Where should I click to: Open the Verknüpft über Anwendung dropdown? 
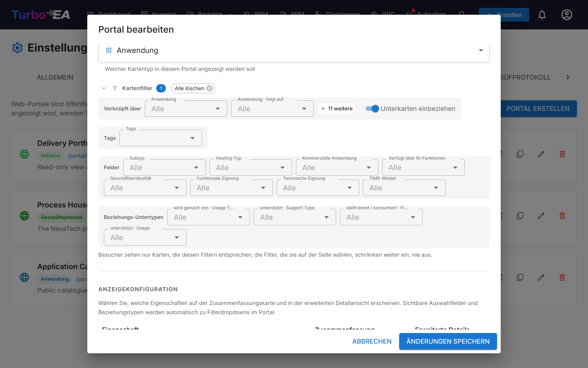pos(186,109)
